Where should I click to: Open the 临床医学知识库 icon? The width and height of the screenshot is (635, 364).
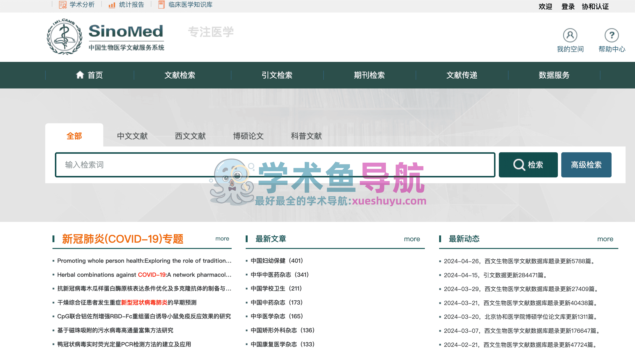pos(161,5)
